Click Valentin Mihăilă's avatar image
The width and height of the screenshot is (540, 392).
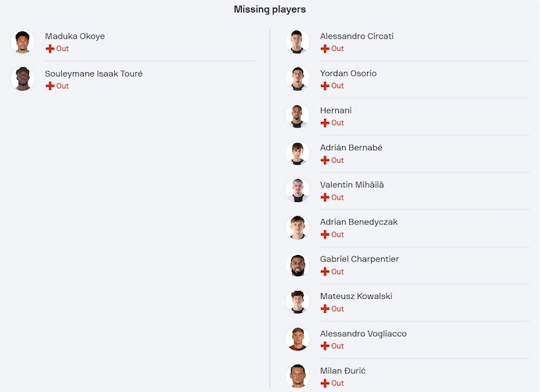click(x=297, y=190)
